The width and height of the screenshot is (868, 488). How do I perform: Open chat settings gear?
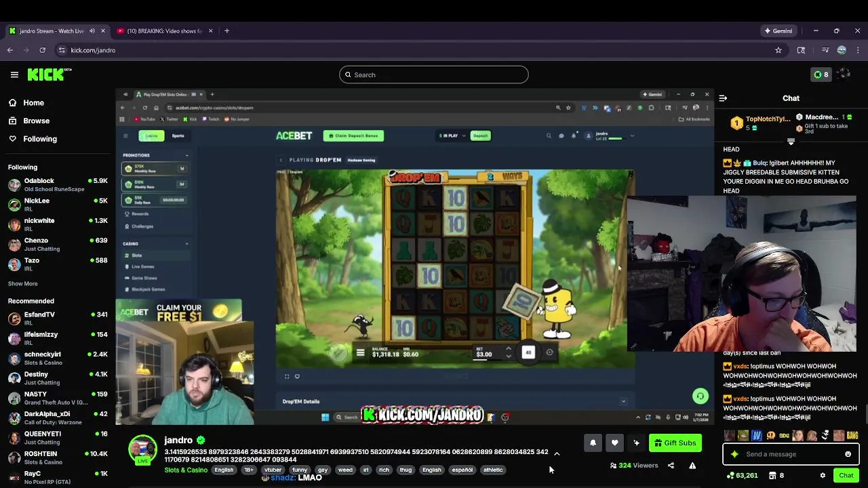823,475
